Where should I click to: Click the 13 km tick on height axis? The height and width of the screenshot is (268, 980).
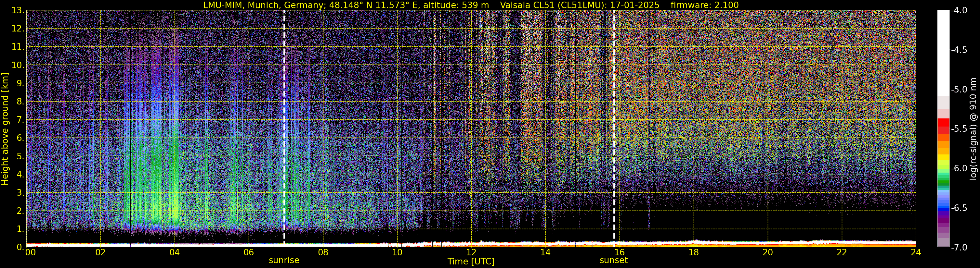18,11
